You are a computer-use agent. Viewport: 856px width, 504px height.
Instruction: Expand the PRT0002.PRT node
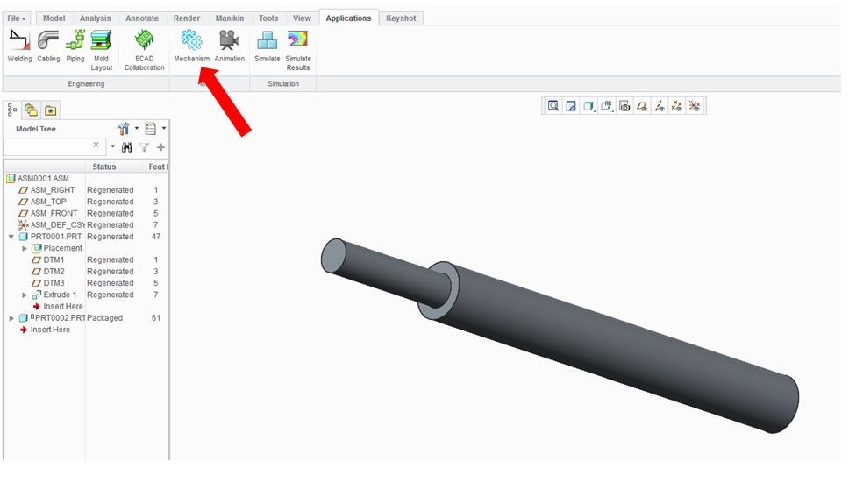pyautogui.click(x=11, y=318)
